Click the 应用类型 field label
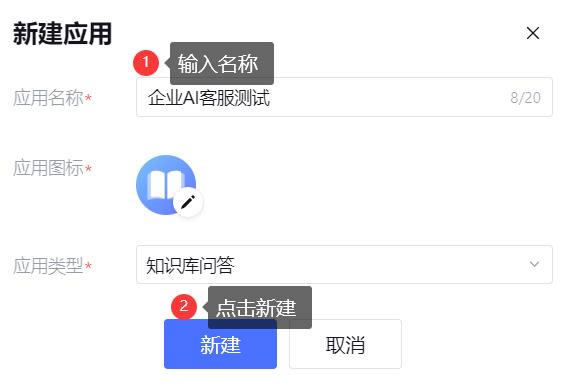The height and width of the screenshot is (389, 568). click(x=48, y=266)
